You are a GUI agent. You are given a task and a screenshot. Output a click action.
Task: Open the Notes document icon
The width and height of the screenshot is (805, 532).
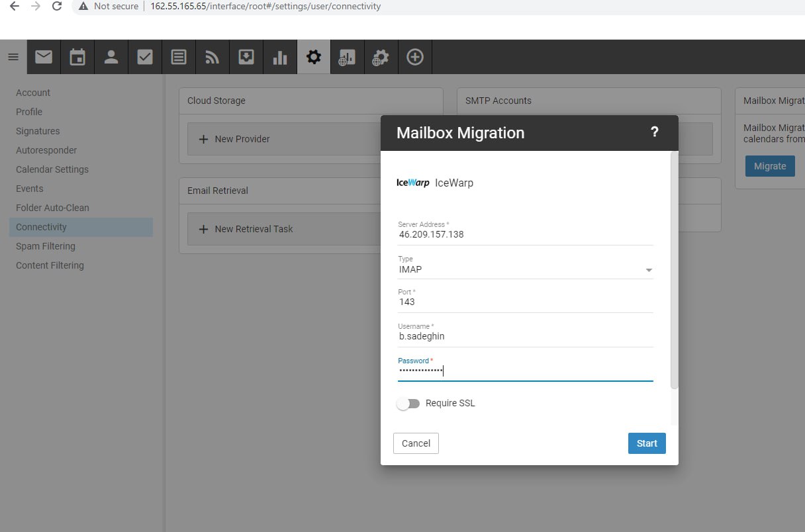tap(179, 57)
